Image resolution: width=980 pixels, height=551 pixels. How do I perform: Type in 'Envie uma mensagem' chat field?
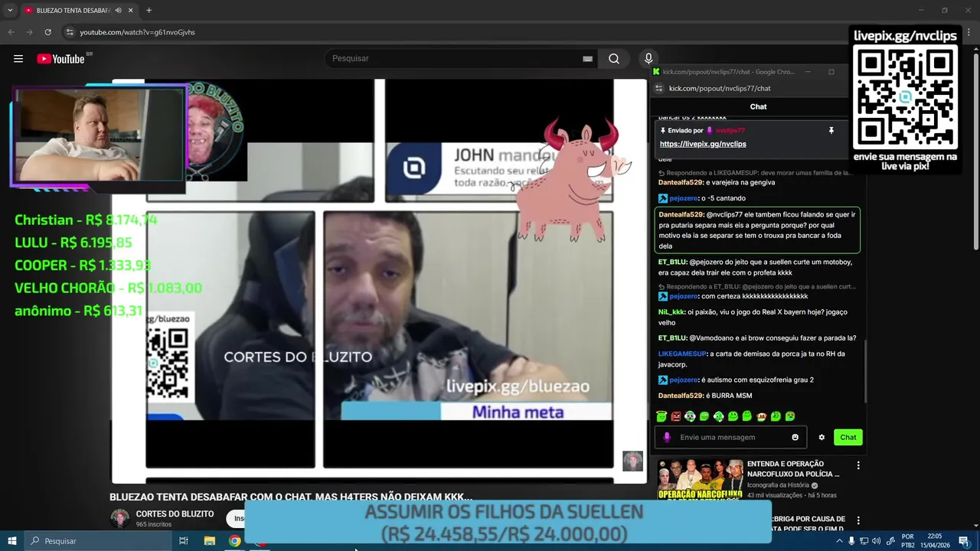pos(731,438)
